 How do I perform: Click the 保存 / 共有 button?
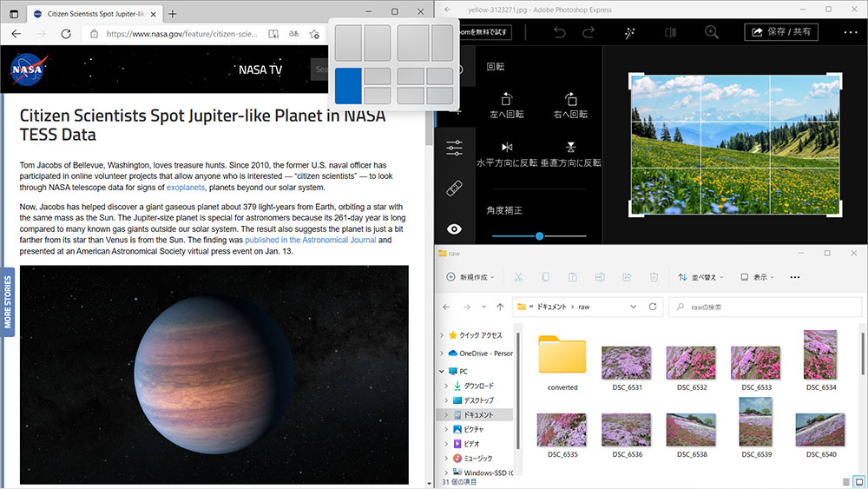click(780, 32)
